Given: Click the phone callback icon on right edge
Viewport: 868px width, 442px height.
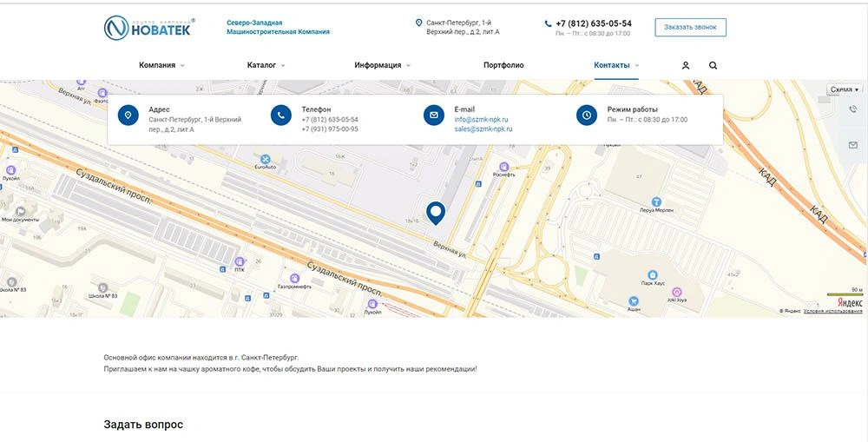Looking at the screenshot, I should tap(853, 109).
